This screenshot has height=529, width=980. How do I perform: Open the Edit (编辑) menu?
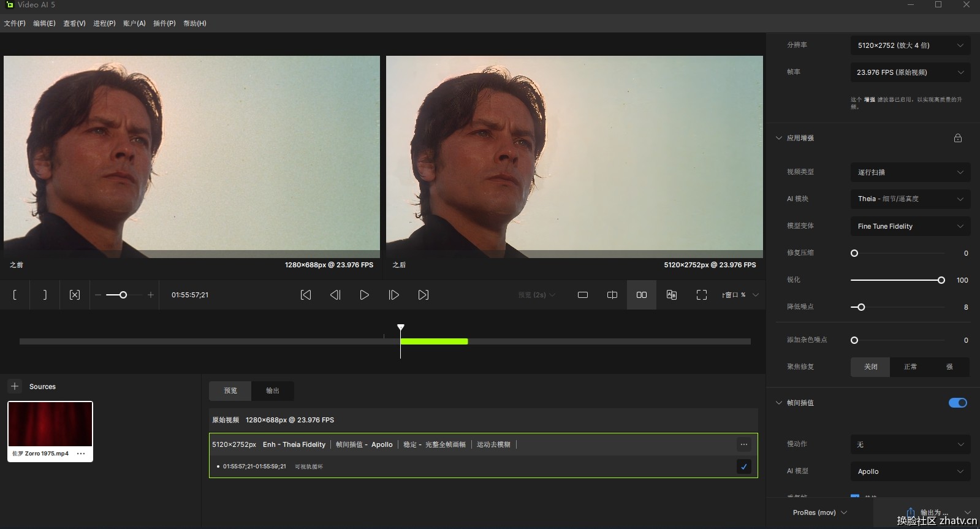(x=44, y=23)
